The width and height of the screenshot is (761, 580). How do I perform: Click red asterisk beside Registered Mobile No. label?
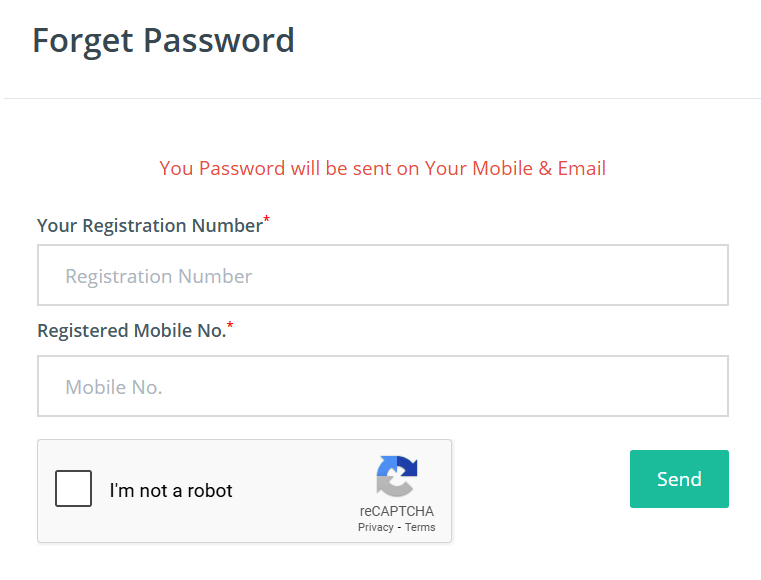pos(230,325)
